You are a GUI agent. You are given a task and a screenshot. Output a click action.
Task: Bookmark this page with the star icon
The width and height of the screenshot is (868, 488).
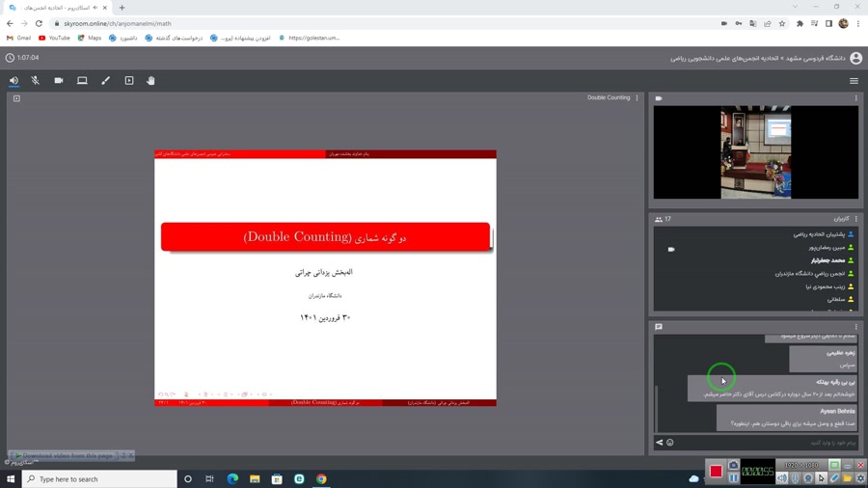[781, 24]
